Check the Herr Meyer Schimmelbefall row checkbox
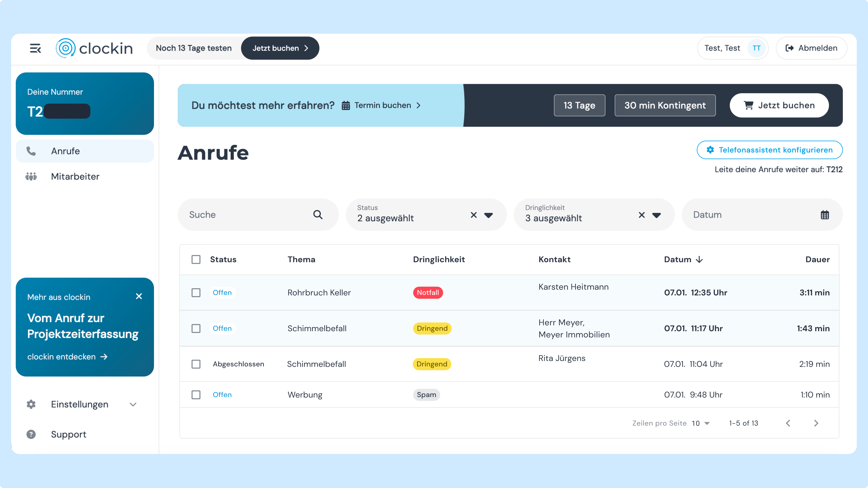The image size is (868, 488). click(196, 328)
